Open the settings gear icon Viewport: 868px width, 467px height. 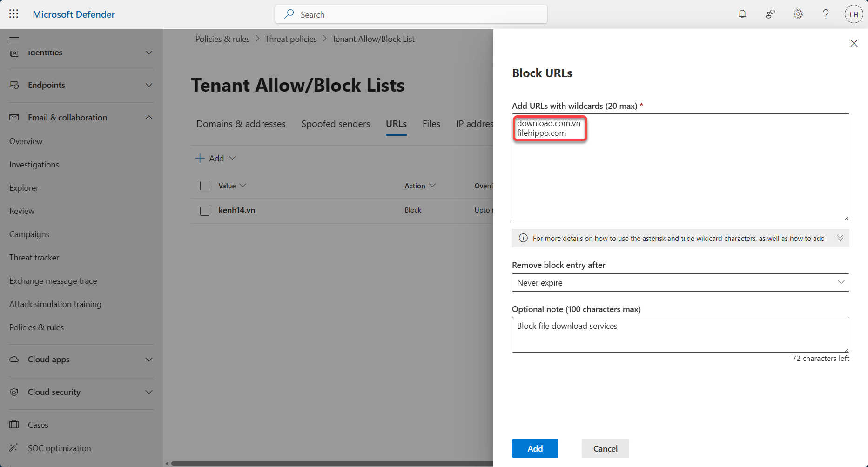798,14
